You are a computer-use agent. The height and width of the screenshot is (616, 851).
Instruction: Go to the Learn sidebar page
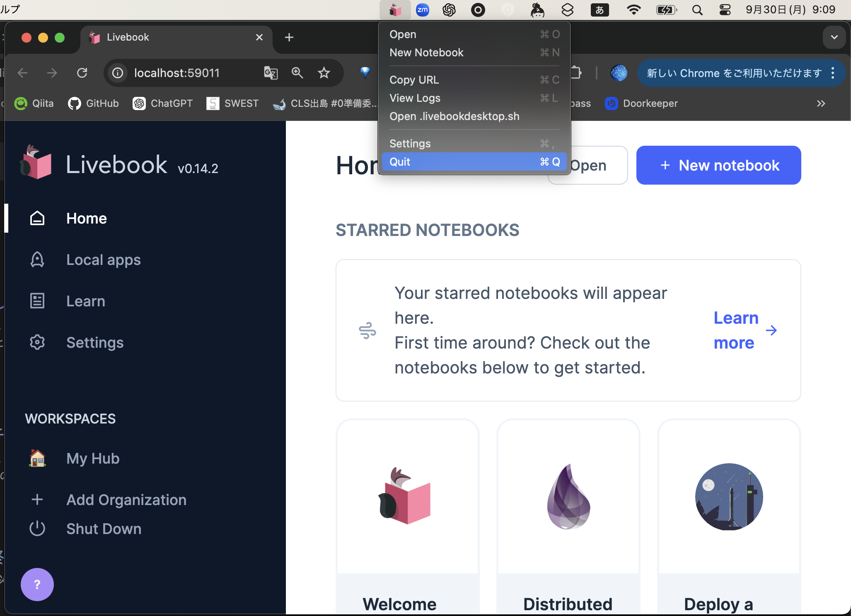(x=85, y=301)
